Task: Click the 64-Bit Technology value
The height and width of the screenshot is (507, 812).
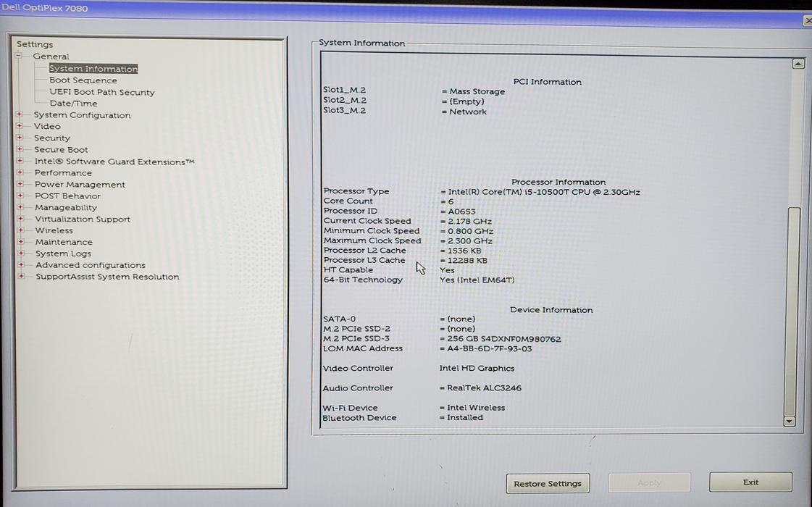Action: tap(477, 280)
